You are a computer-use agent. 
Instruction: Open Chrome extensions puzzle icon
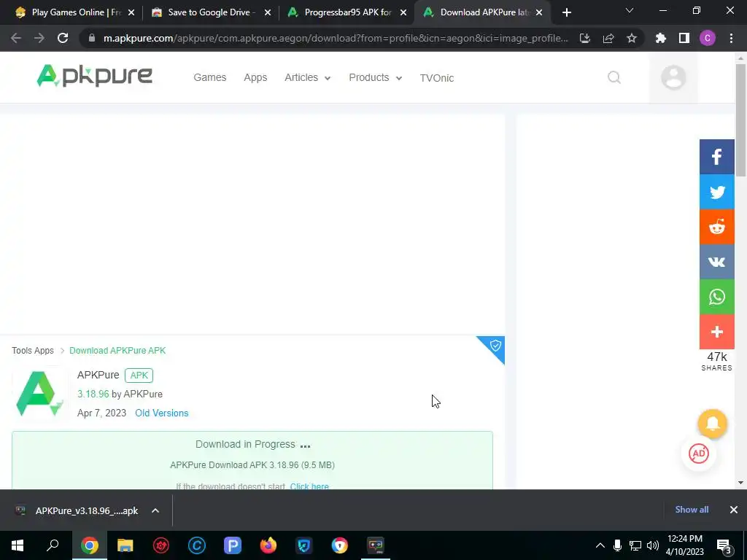[661, 38]
